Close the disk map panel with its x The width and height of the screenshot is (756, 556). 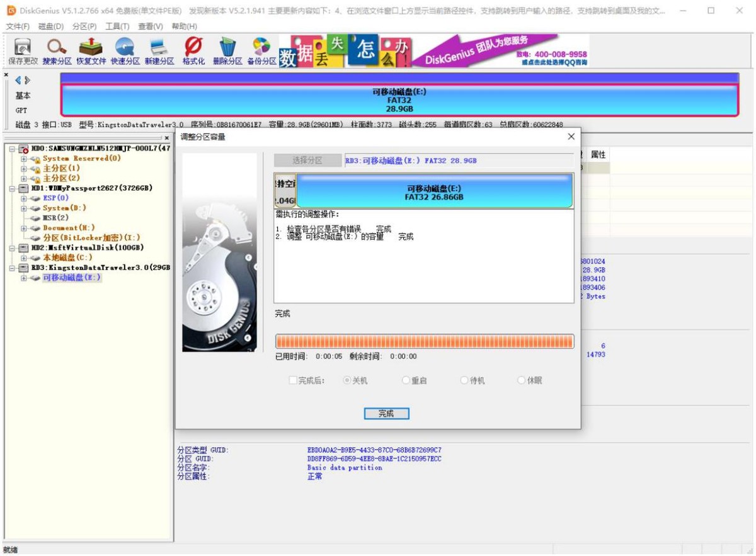(6, 75)
